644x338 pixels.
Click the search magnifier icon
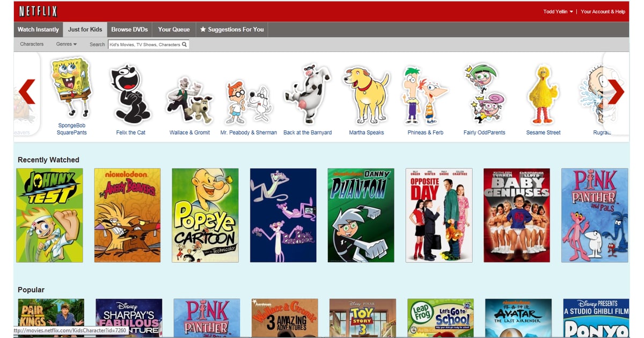coord(184,45)
